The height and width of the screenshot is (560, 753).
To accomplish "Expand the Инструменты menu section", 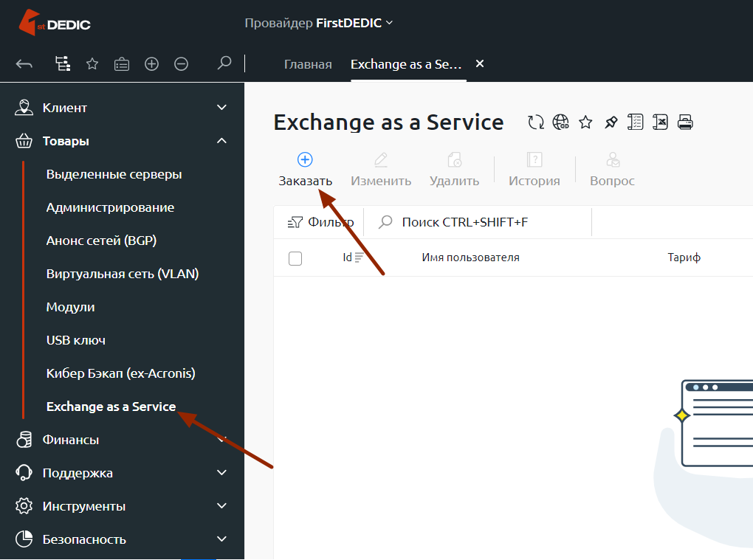I will click(122, 506).
